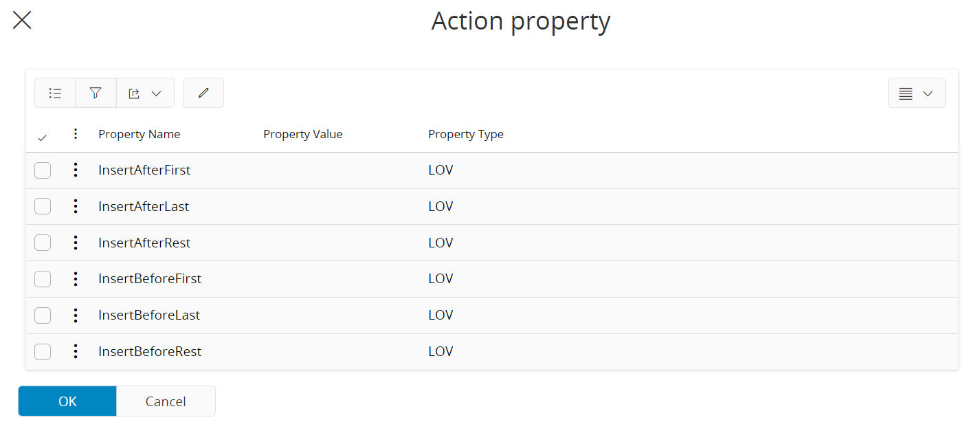The image size is (980, 433).
Task: Sort by Property Type column header
Action: click(x=466, y=134)
